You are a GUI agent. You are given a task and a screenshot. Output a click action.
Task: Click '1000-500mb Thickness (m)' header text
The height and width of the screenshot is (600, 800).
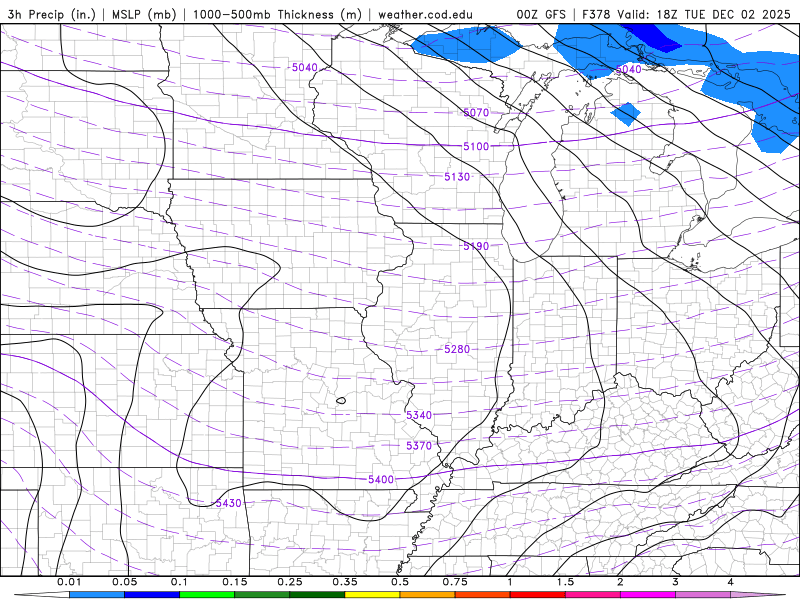click(277, 14)
